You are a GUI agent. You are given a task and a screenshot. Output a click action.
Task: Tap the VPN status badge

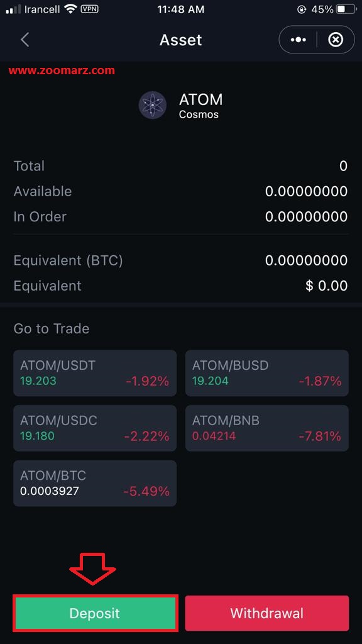pos(89,9)
